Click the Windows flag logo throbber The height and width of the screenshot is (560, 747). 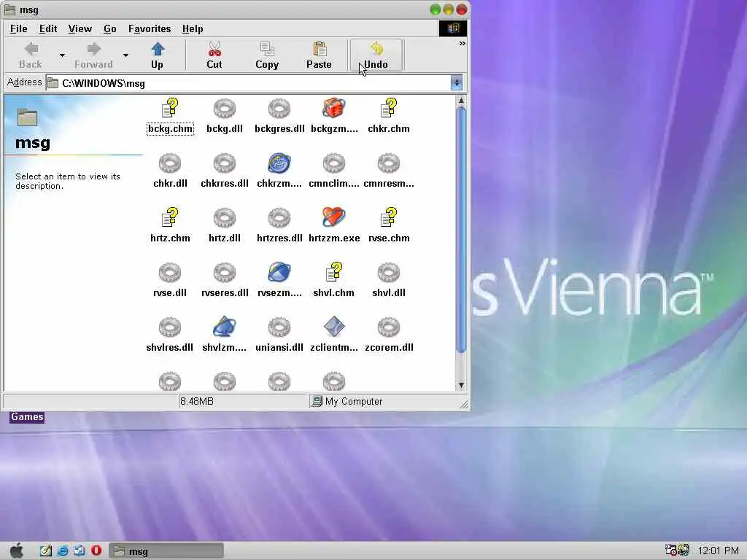coord(452,28)
